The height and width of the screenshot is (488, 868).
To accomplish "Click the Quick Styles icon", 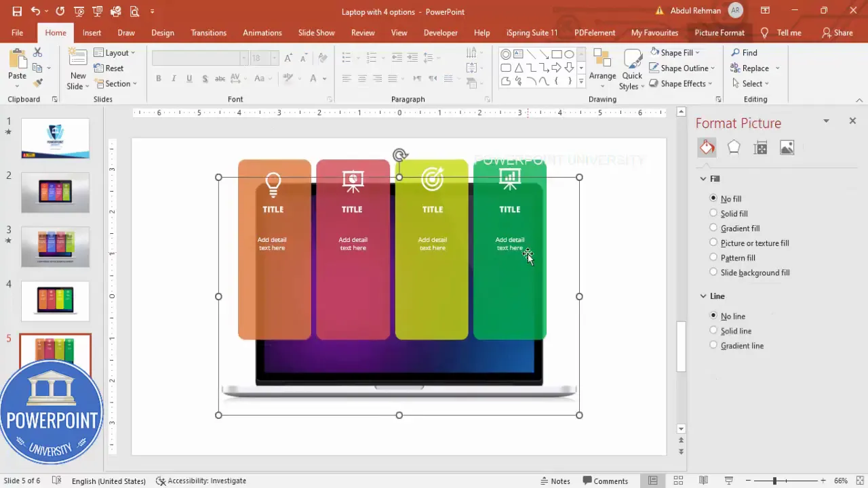I will (x=632, y=58).
